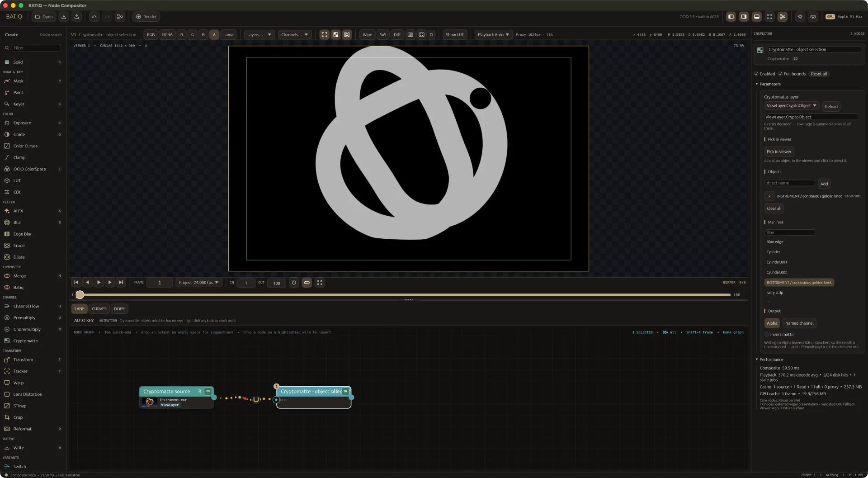Open the Project 24.000 fps dropdown

(x=199, y=283)
